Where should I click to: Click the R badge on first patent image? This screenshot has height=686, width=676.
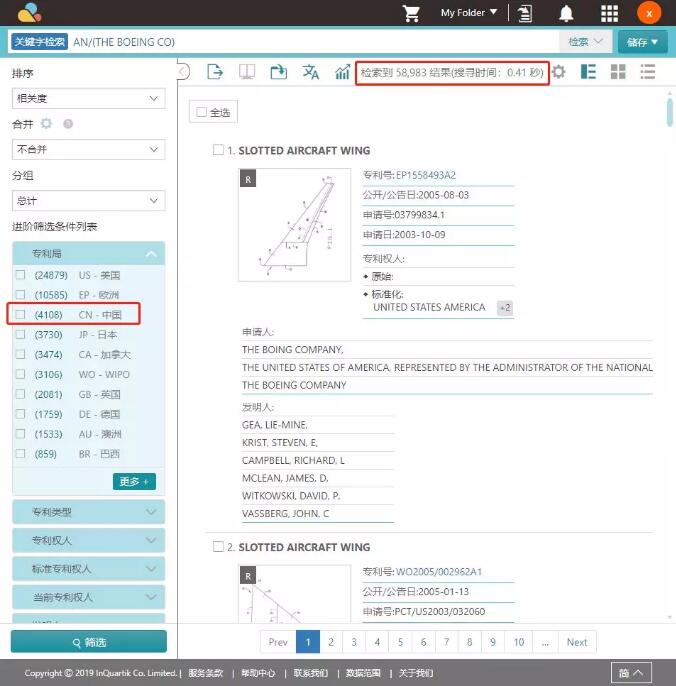point(248,179)
